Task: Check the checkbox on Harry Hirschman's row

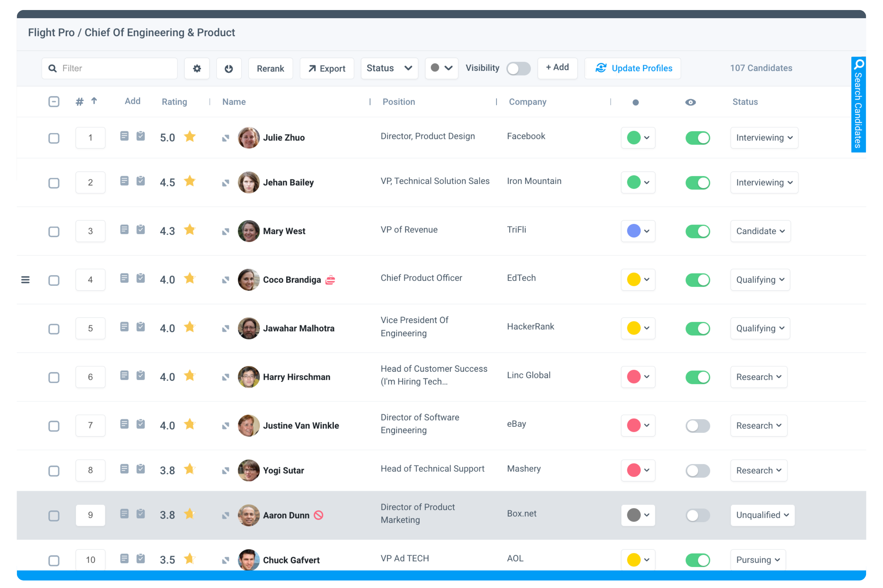Action: [54, 377]
